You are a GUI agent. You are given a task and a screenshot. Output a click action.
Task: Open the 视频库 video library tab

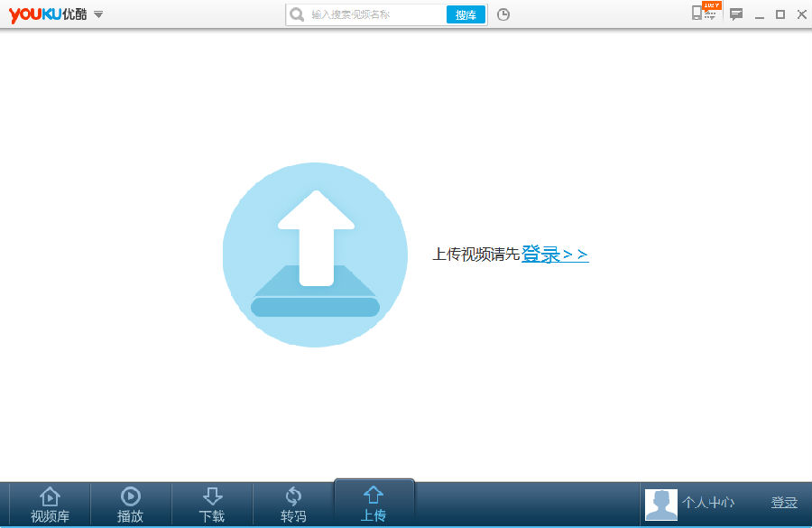(x=50, y=505)
